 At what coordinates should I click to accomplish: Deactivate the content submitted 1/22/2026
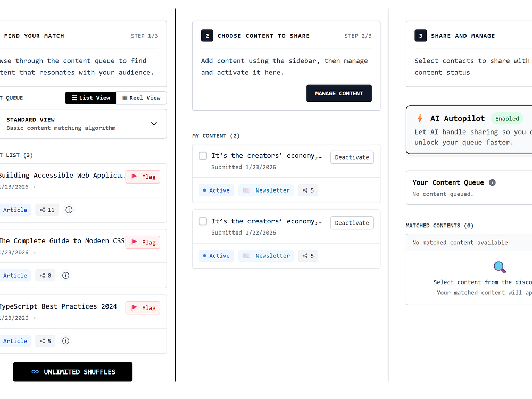point(352,222)
